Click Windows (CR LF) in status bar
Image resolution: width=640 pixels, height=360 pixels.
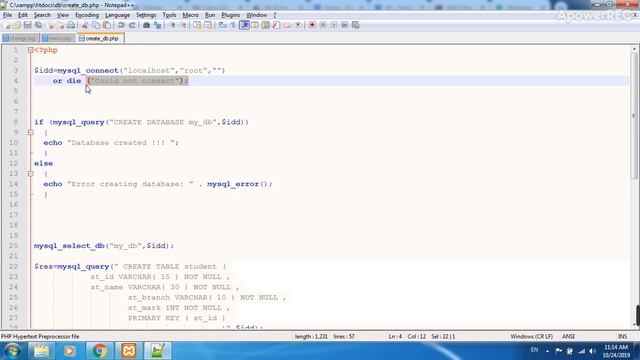(531, 336)
